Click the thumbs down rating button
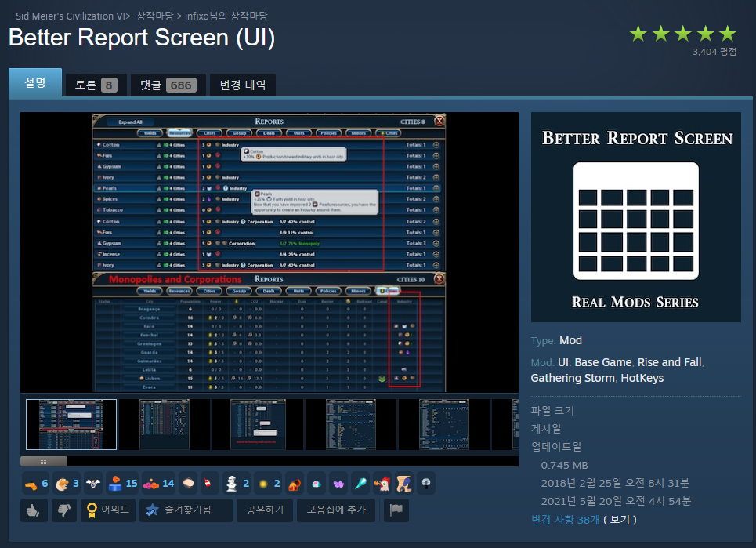Viewport: 756px width, 548px height. pos(63,510)
